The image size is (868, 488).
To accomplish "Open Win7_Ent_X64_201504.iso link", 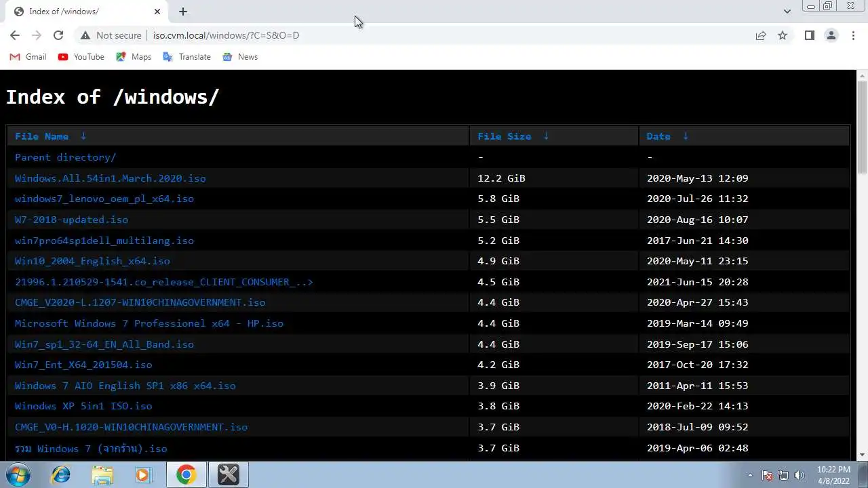I will pos(83,365).
